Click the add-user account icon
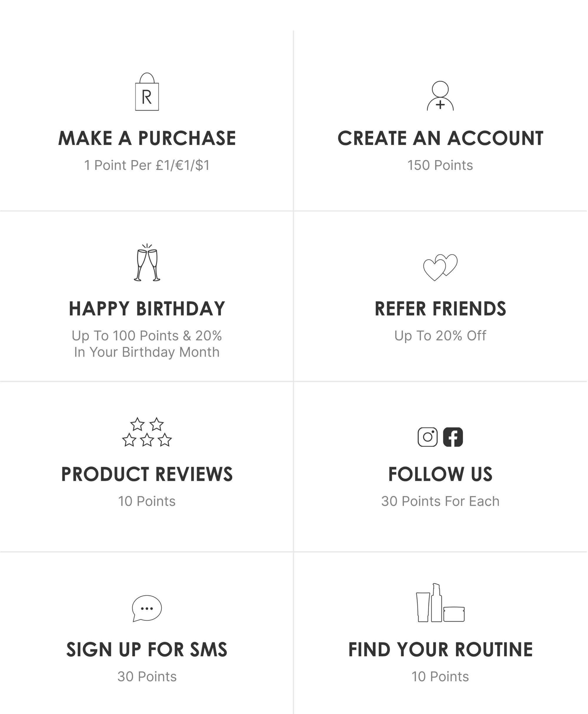The height and width of the screenshot is (714, 588). [x=440, y=96]
